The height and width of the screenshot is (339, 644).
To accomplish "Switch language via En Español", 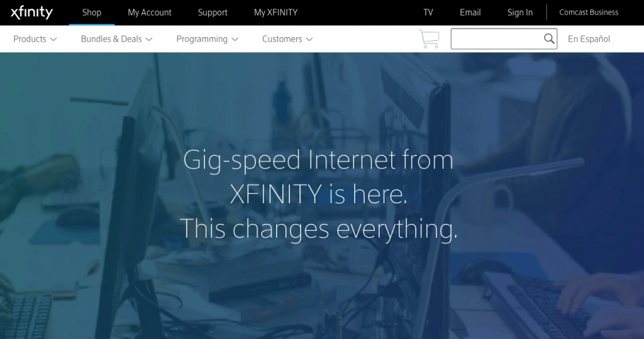I will click(x=589, y=39).
